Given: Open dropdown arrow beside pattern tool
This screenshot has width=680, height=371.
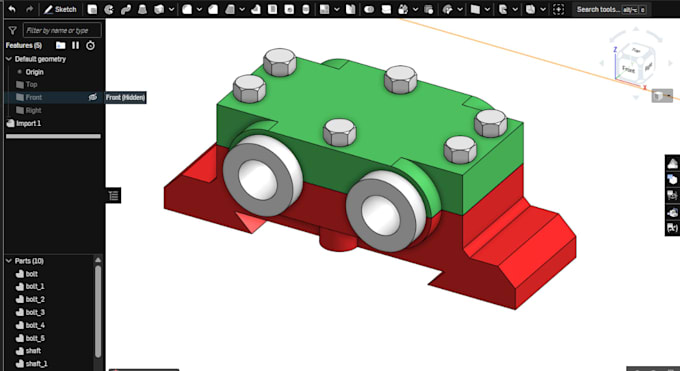Looking at the screenshot, I should click(337, 9).
